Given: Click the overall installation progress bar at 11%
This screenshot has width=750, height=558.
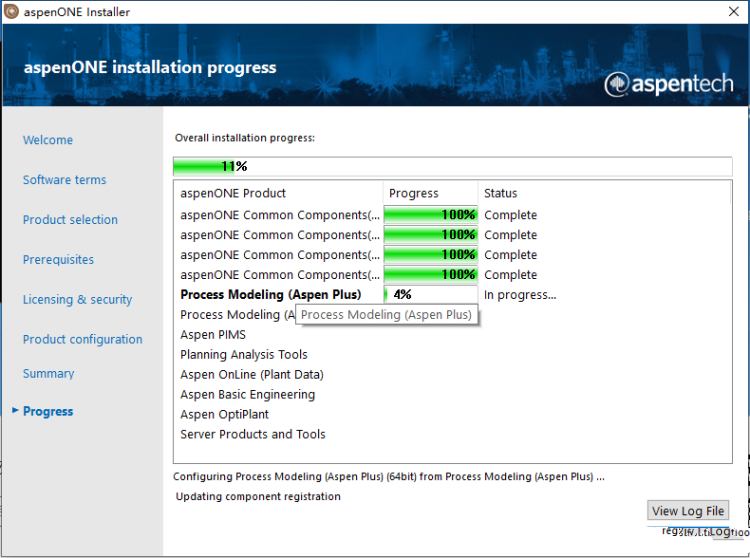Looking at the screenshot, I should click(452, 166).
